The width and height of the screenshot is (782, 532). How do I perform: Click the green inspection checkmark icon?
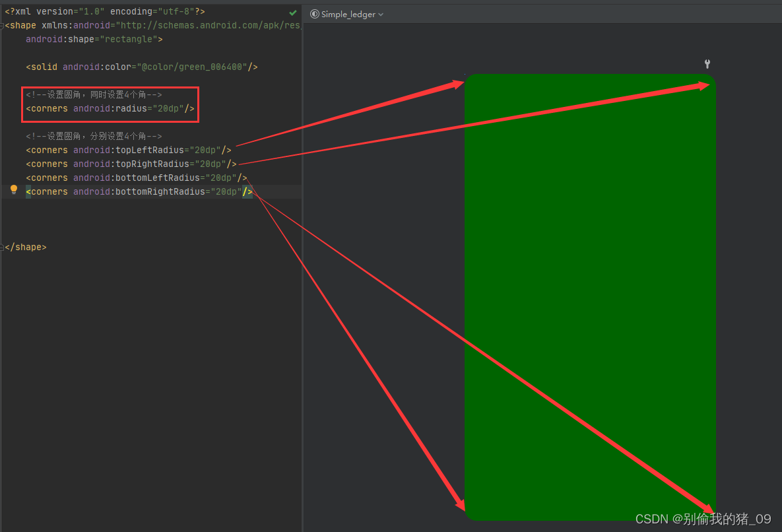pos(293,13)
